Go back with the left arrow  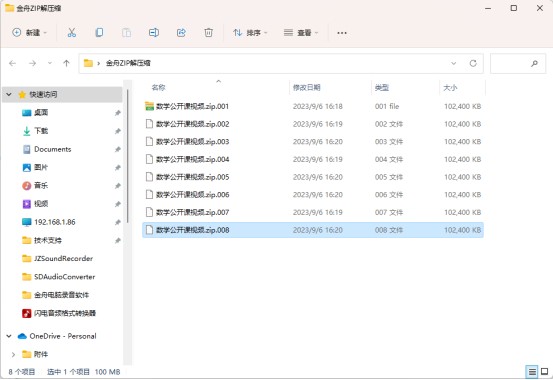pos(13,63)
